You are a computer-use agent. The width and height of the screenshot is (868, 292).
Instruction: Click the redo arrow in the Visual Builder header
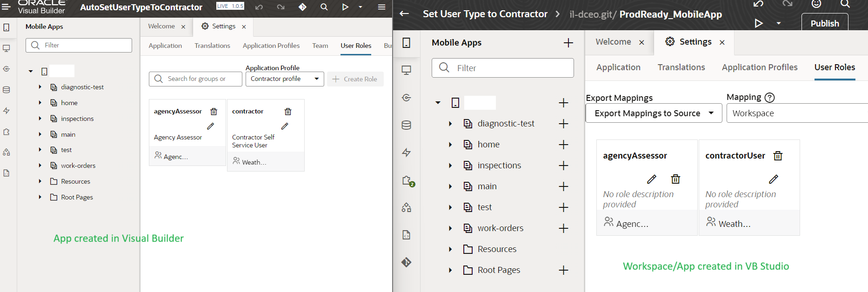(x=280, y=7)
